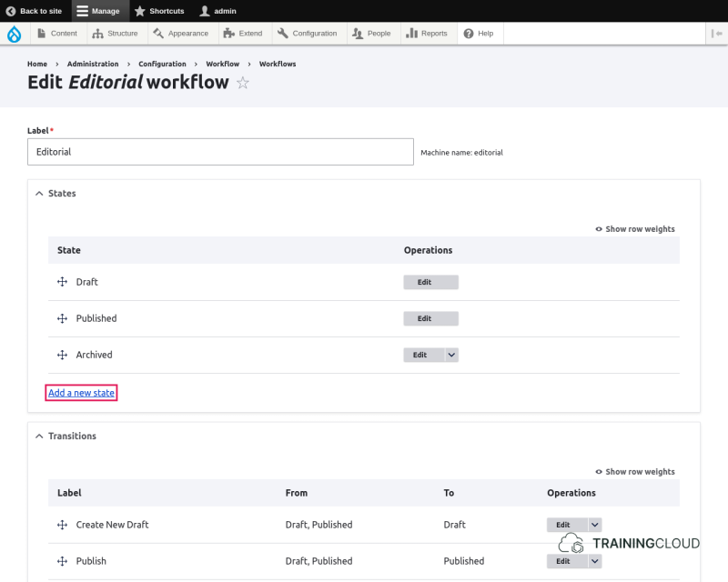Click the Drupal logo home icon
728x582 pixels.
tap(15, 34)
